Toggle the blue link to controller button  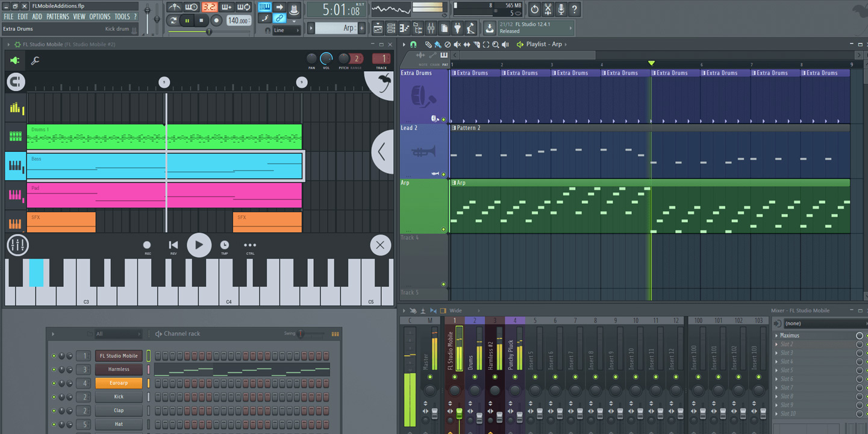279,18
